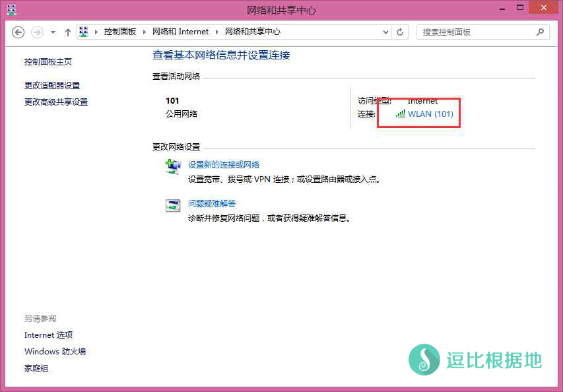Go to 网络和 Internet in the breadcrumb
The width and height of the screenshot is (563, 392).
click(x=180, y=32)
